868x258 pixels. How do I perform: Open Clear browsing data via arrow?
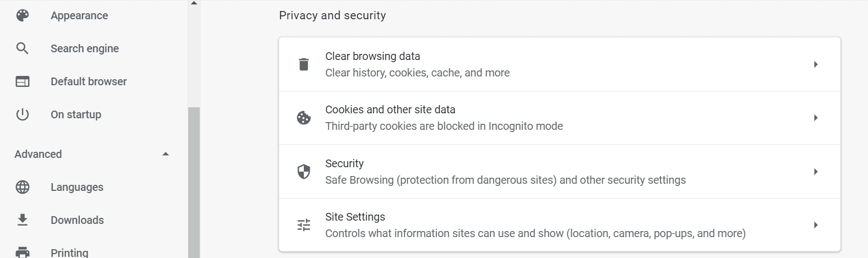tap(816, 64)
